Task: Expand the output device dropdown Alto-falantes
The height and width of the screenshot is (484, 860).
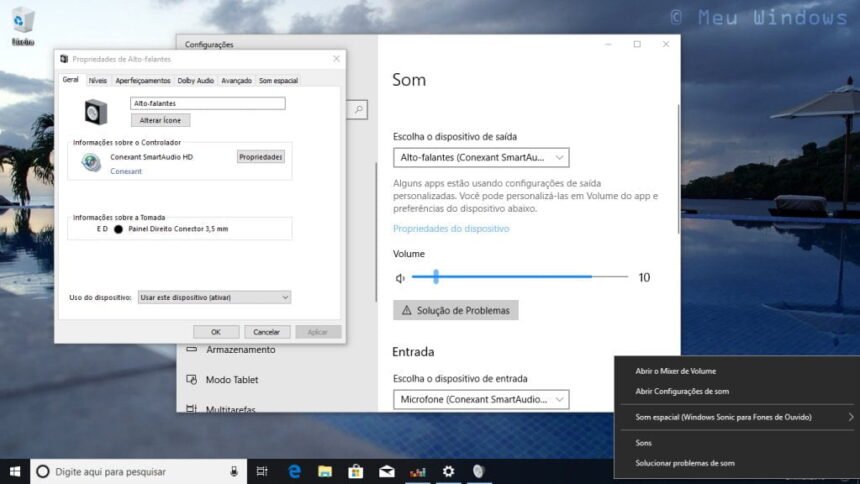Action: [x=481, y=157]
